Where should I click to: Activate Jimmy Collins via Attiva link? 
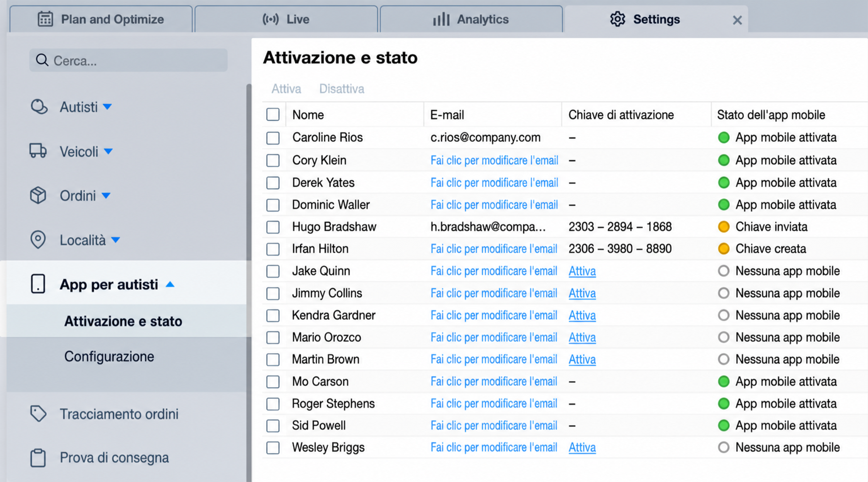(582, 293)
